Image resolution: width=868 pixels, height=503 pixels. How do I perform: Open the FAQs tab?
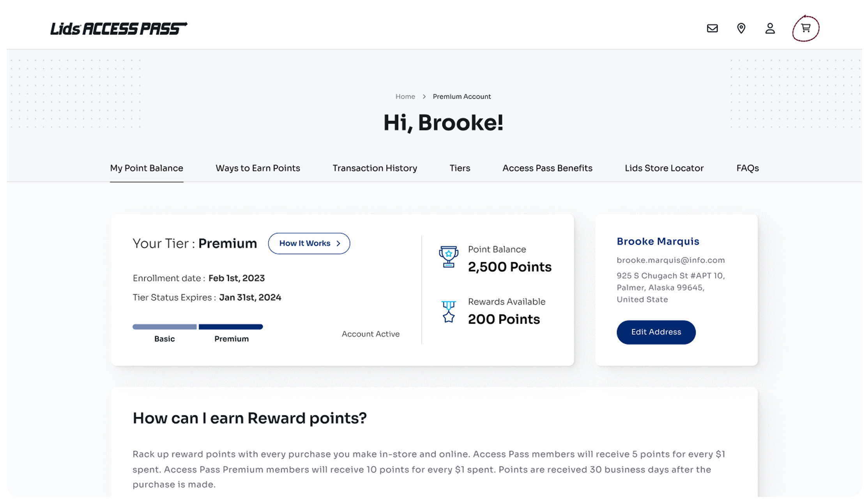tap(748, 168)
